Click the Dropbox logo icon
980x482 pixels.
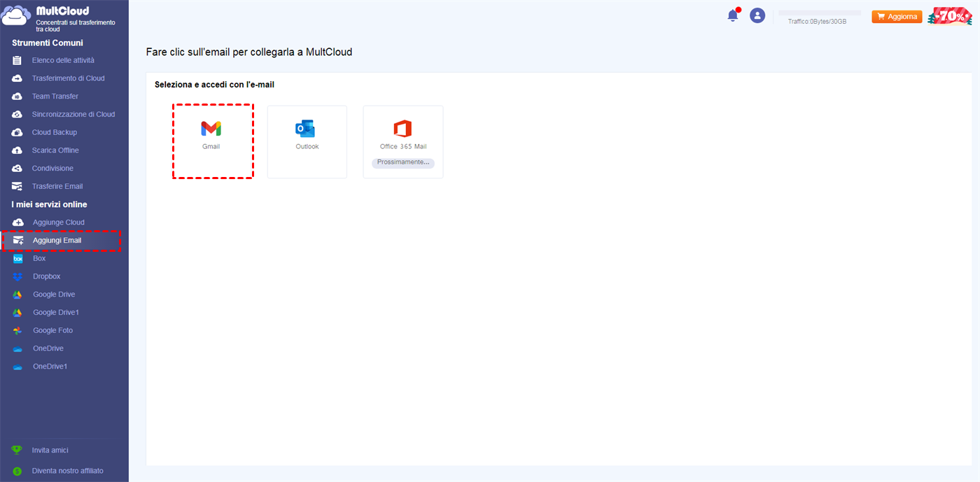18,276
